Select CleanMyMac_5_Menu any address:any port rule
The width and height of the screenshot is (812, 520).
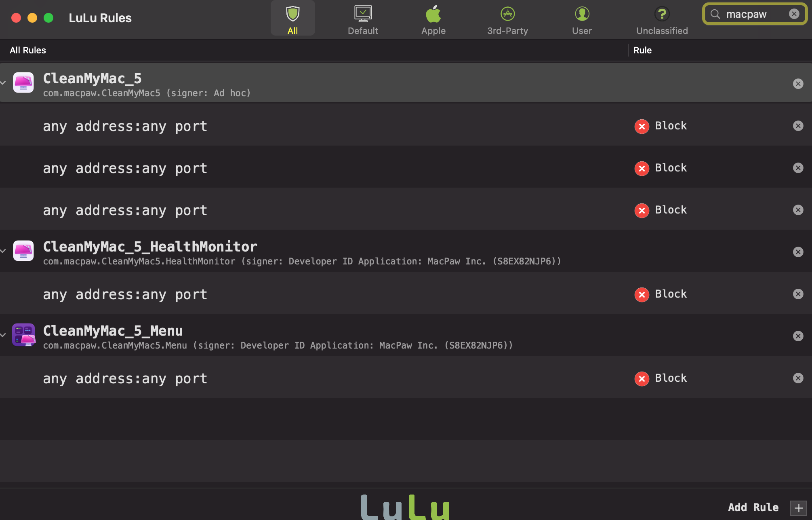125,378
